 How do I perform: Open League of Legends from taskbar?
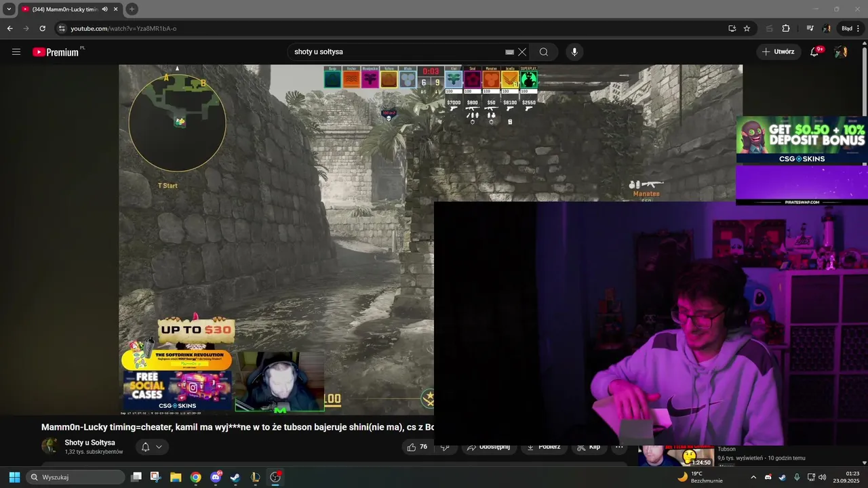click(255, 477)
